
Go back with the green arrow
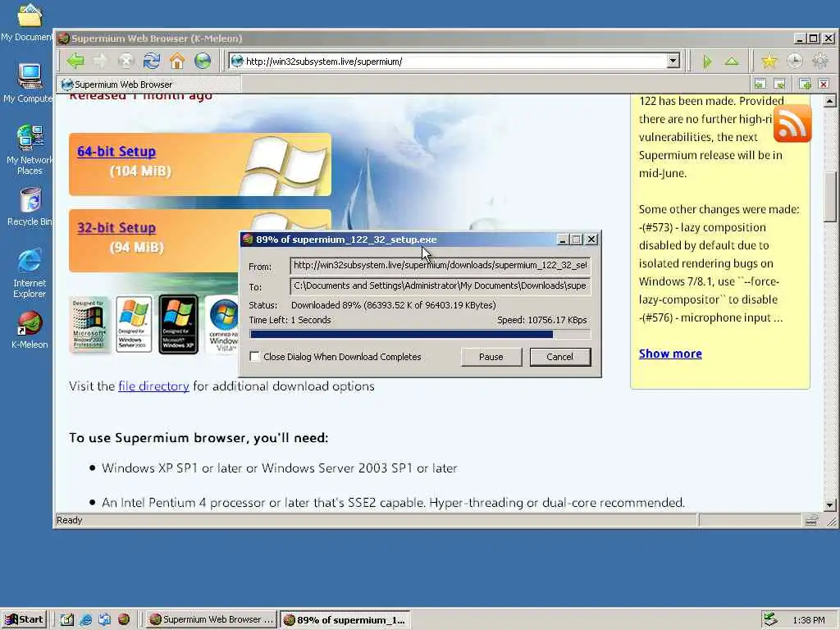pyautogui.click(x=75, y=61)
